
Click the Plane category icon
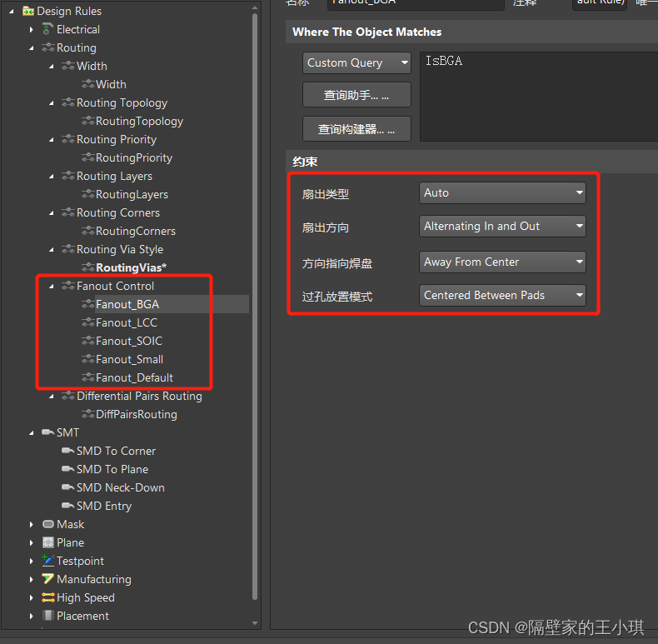(x=48, y=542)
